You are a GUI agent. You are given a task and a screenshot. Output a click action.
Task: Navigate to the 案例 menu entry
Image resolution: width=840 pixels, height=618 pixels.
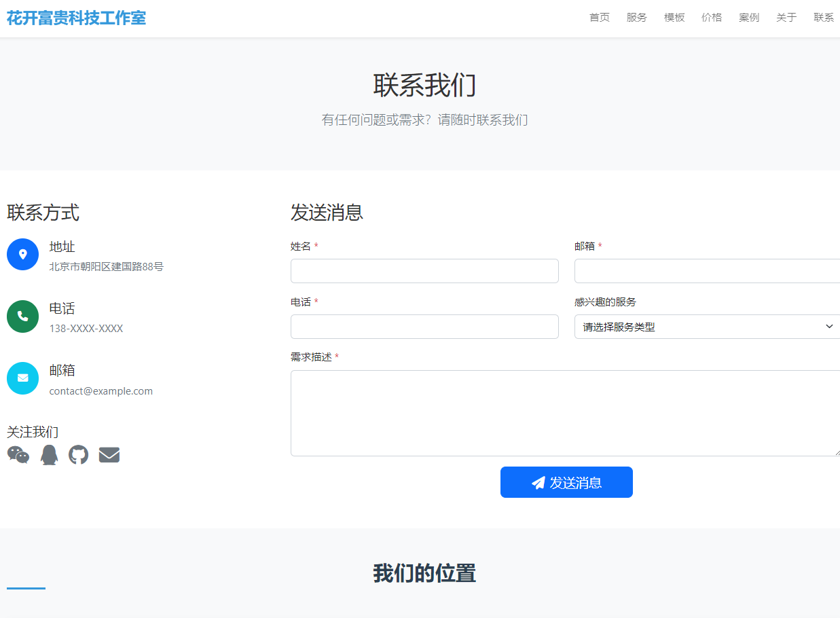[748, 18]
